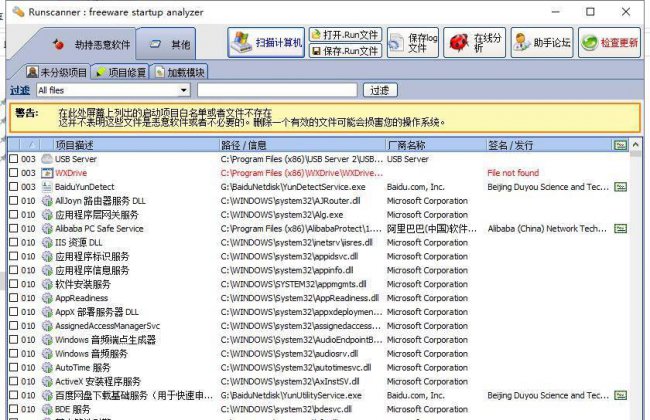Sort by the 厂商名称 column header
The width and height of the screenshot is (650, 420).
pyautogui.click(x=435, y=145)
